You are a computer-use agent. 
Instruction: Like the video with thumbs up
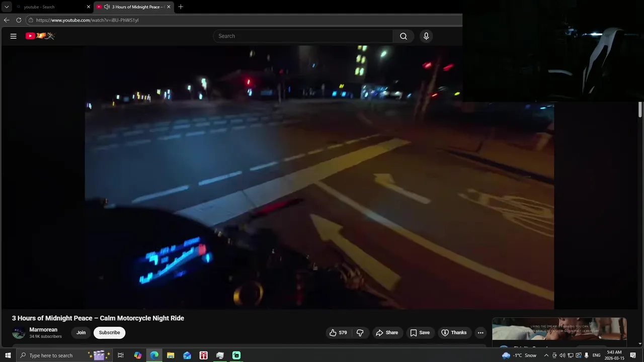point(338,333)
